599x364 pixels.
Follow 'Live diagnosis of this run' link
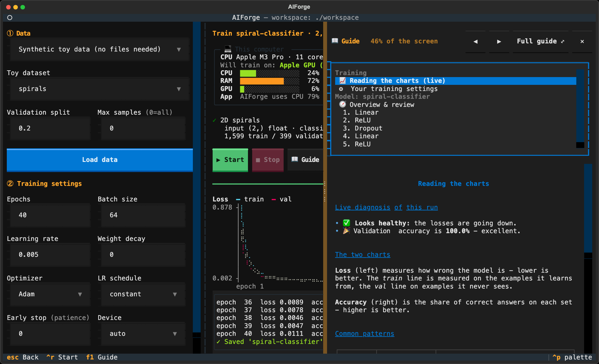386,207
